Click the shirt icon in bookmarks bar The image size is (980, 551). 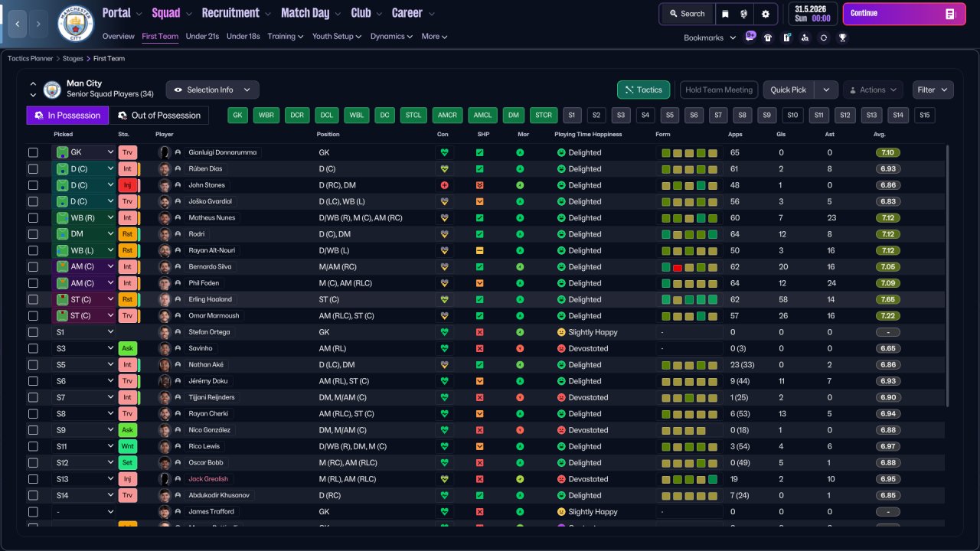pos(768,37)
